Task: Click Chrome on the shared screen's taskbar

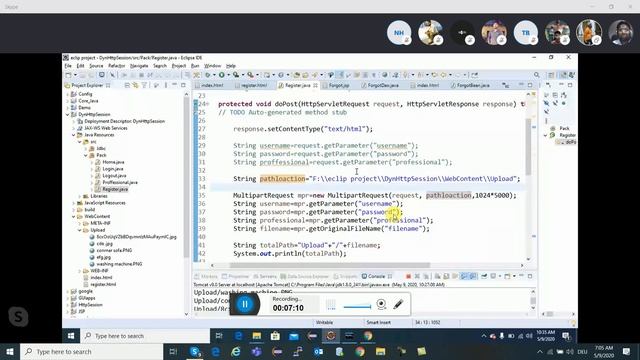Action: (x=368, y=336)
